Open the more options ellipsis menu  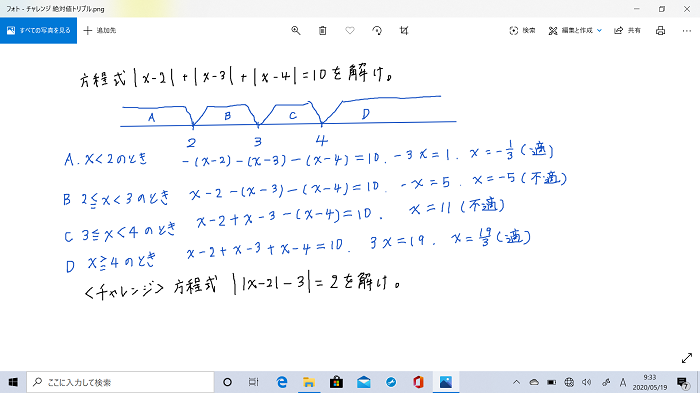[x=687, y=30]
